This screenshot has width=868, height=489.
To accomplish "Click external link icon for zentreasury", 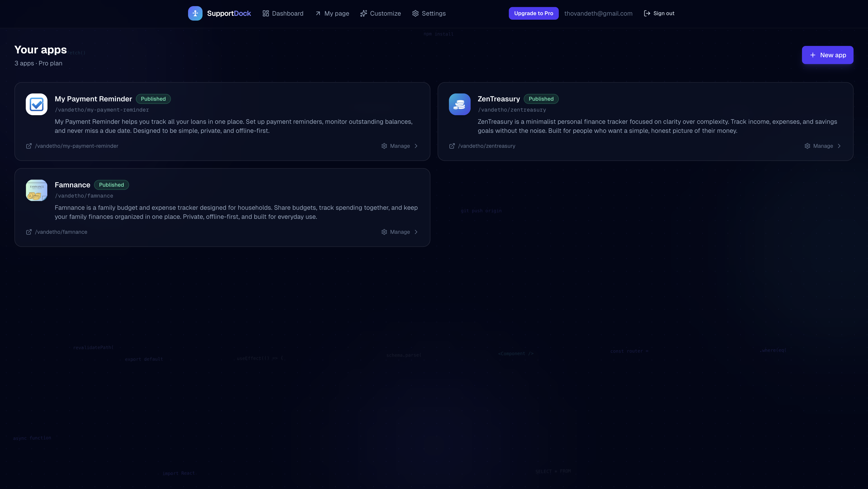I will click(x=452, y=146).
